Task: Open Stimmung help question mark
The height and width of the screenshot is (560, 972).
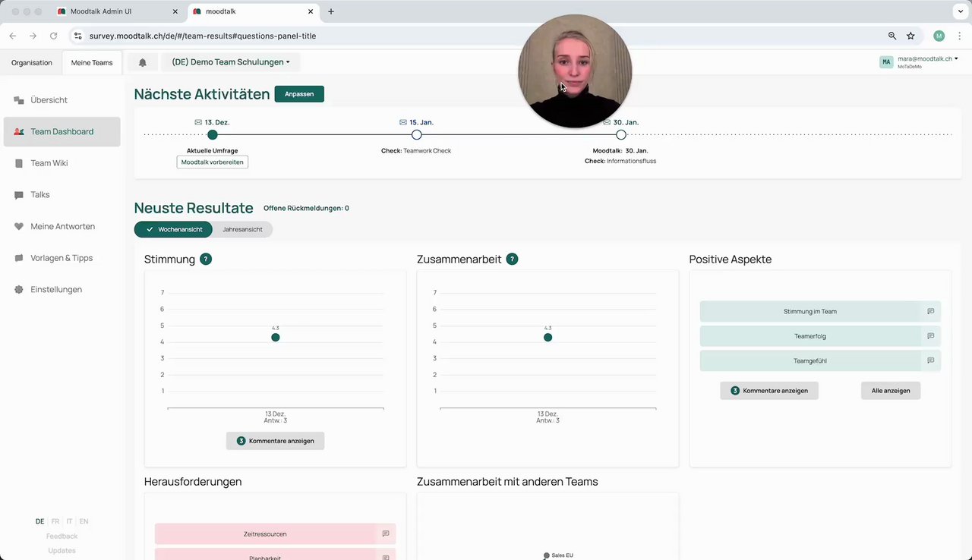Action: [x=206, y=259]
